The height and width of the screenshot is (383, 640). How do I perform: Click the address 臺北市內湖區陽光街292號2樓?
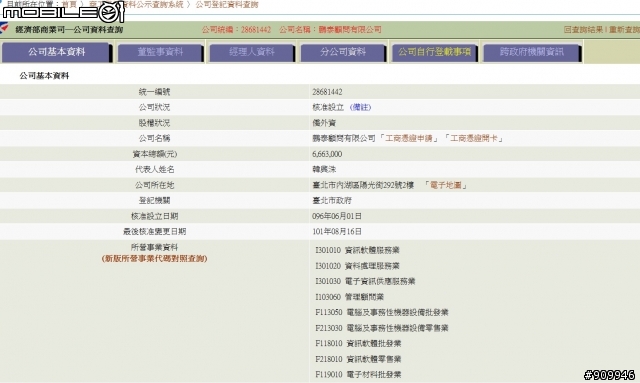pos(363,185)
